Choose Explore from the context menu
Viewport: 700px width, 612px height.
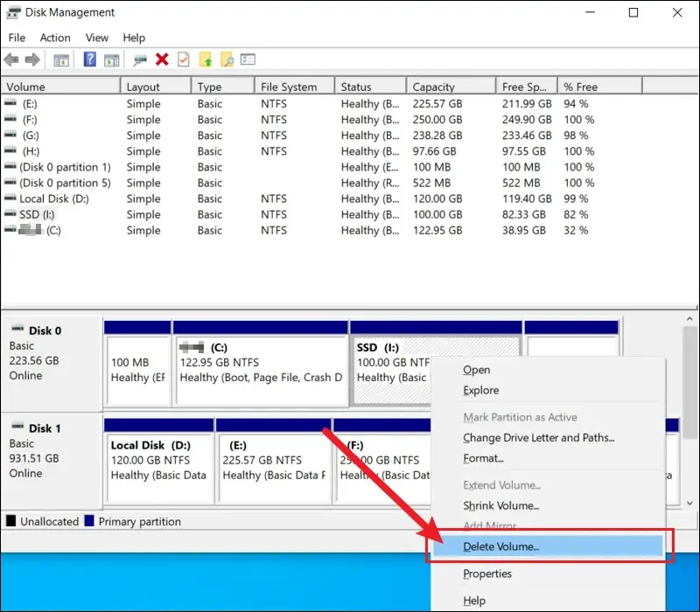point(480,390)
